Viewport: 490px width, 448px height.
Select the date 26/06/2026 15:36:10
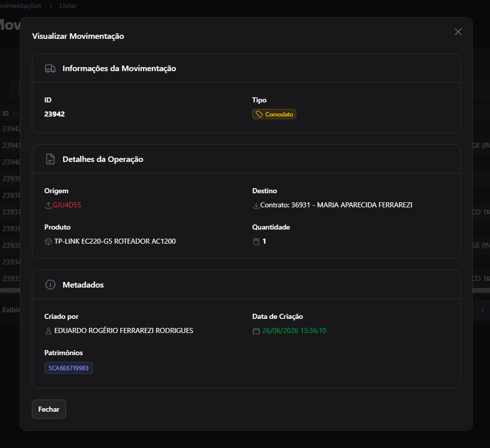[294, 330]
